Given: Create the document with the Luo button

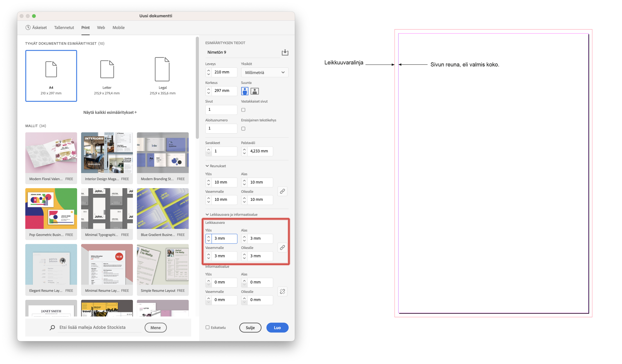Looking at the screenshot, I should 277,328.
